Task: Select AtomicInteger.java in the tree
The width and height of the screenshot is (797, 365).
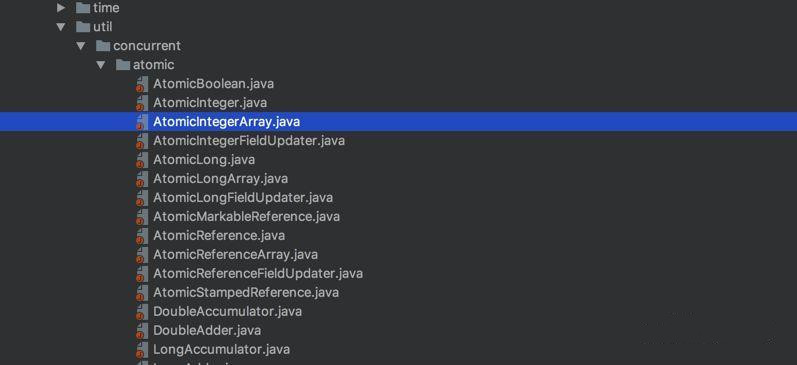Action: [210, 103]
